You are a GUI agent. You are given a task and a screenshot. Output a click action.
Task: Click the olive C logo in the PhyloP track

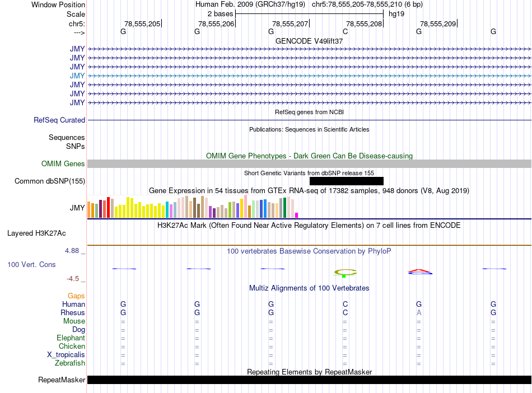coord(346,272)
